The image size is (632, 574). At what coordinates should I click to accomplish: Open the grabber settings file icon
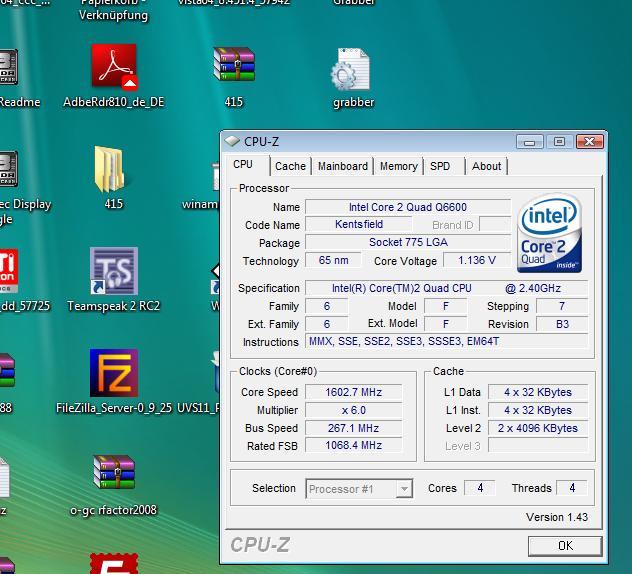[352, 70]
